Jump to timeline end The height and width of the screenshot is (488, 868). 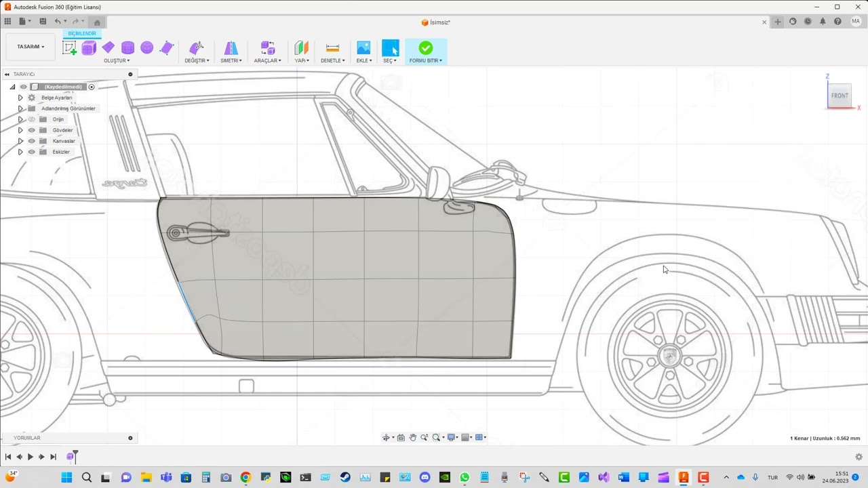tap(53, 457)
